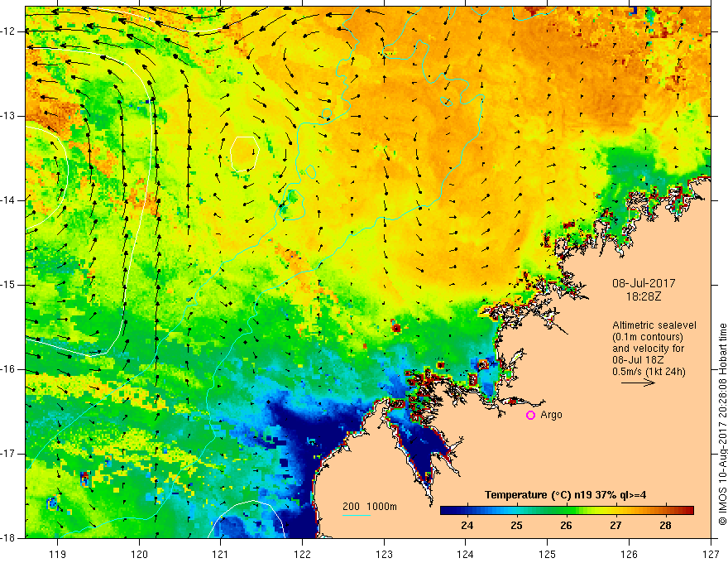Image resolution: width=728 pixels, height=563 pixels.
Task: Click the 'Temperature (°C) n19 37% ql>=4' title
Action: [x=565, y=495]
